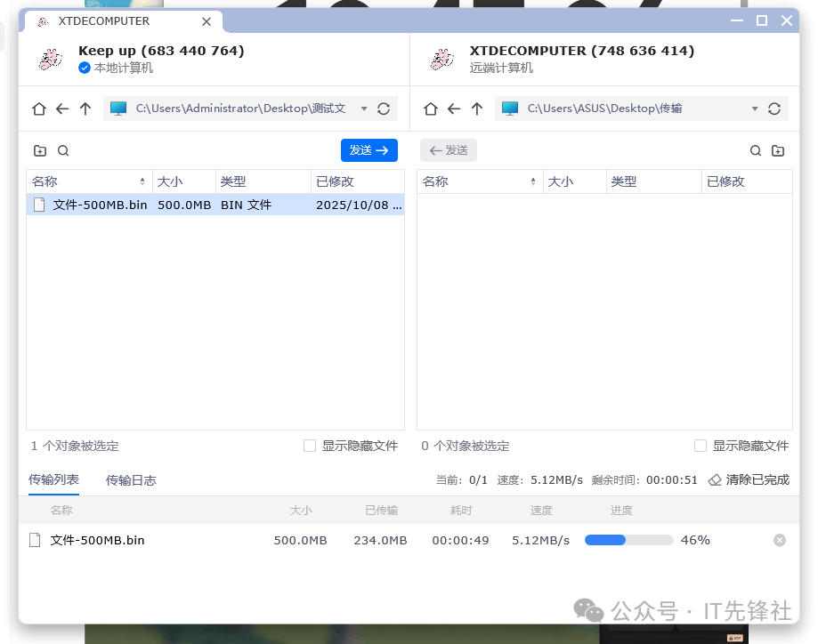Search files in the remote panel
The width and height of the screenshot is (818, 644).
(756, 151)
